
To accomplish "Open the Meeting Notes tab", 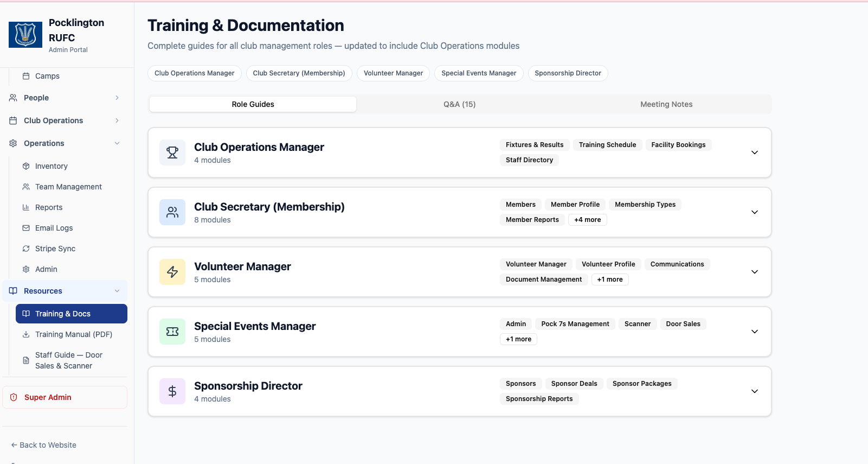I will (666, 104).
